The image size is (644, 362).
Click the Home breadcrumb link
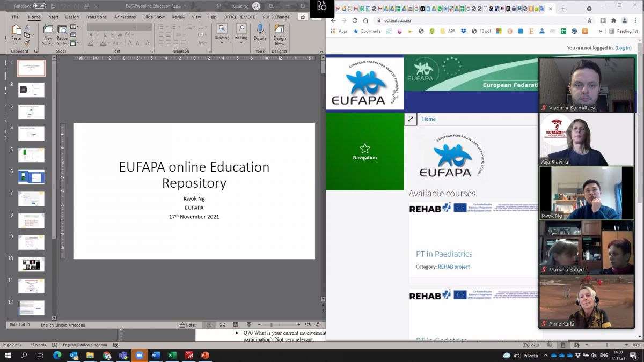coord(429,119)
